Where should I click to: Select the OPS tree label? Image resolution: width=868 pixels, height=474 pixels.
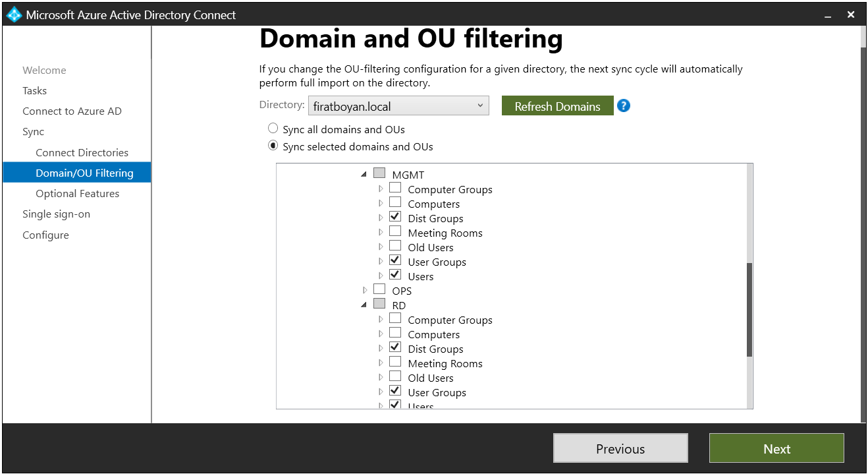pyautogui.click(x=402, y=291)
